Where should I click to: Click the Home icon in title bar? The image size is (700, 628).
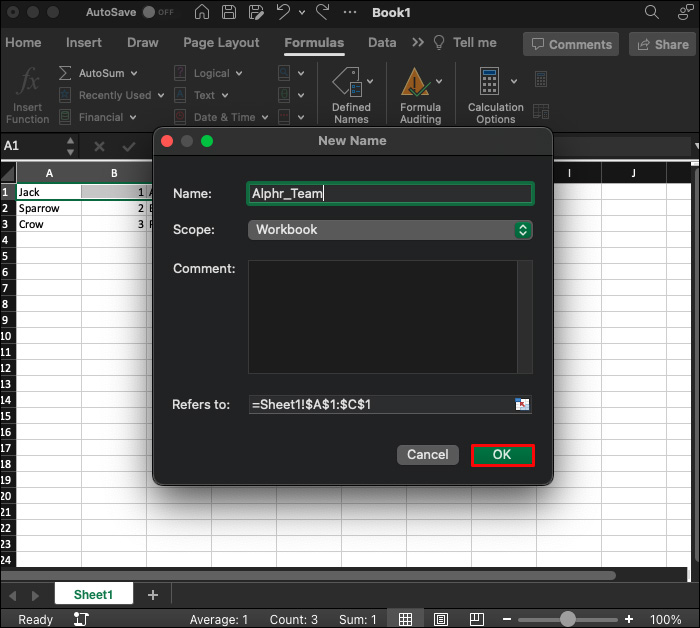click(x=203, y=13)
